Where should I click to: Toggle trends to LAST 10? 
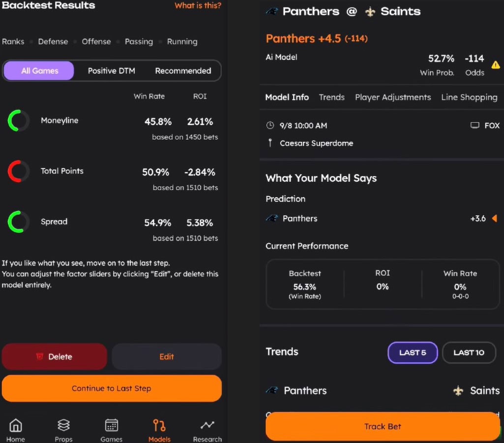tap(469, 352)
